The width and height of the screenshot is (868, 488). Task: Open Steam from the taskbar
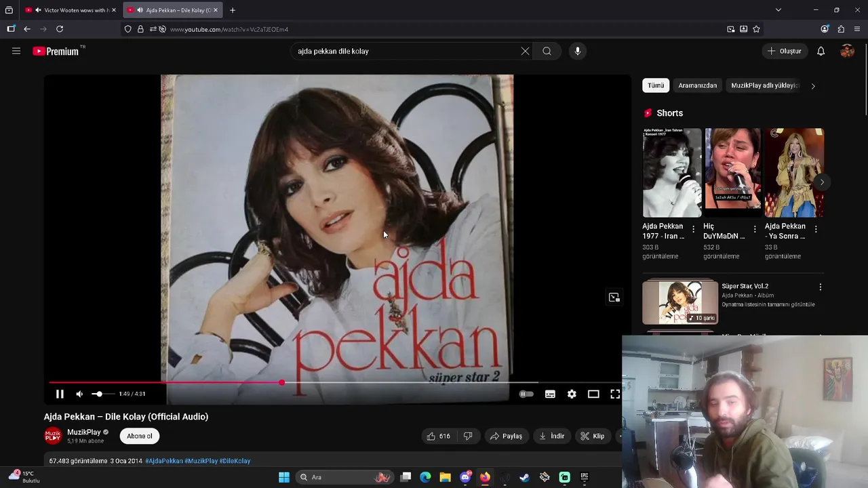coord(524,477)
